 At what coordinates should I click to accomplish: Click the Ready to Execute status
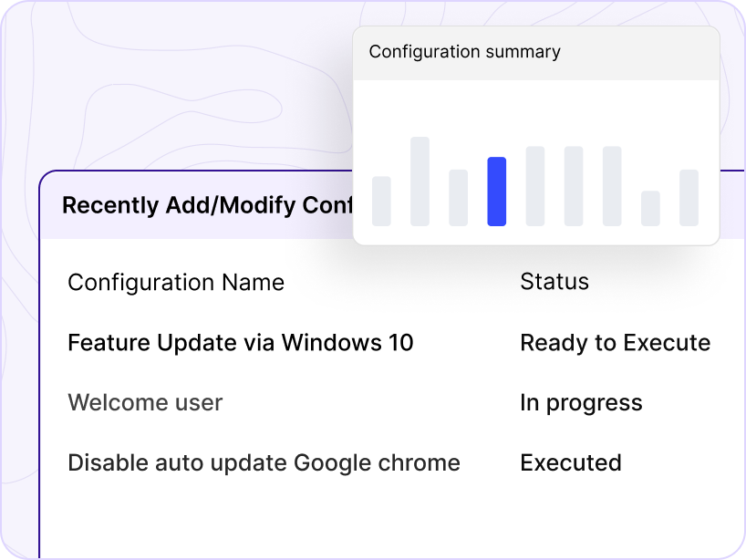pyautogui.click(x=615, y=343)
